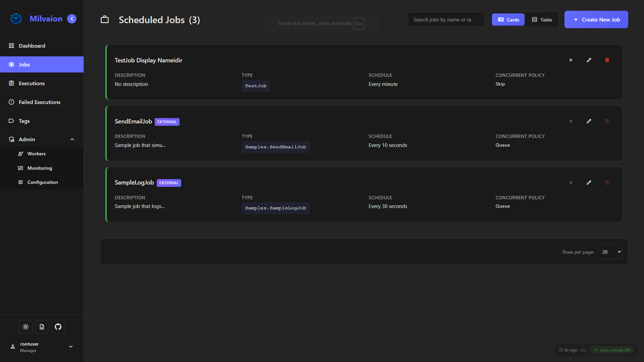Open the documentation page icon

(x=42, y=326)
